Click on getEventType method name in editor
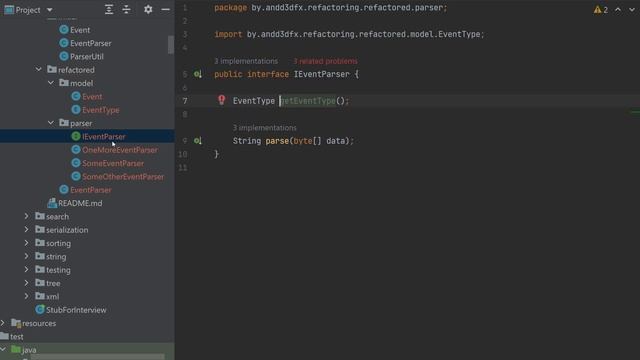Viewport: 640px width, 360px height. (x=307, y=101)
